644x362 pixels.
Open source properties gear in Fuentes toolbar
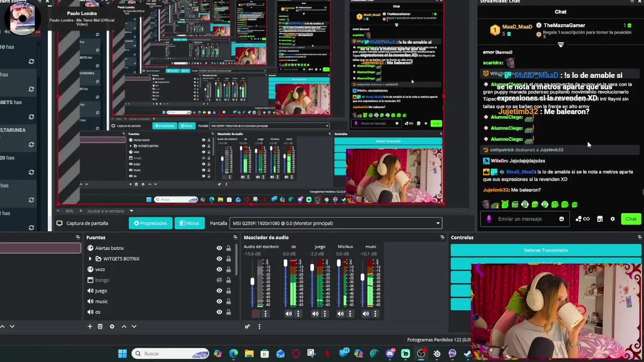[x=112, y=326]
